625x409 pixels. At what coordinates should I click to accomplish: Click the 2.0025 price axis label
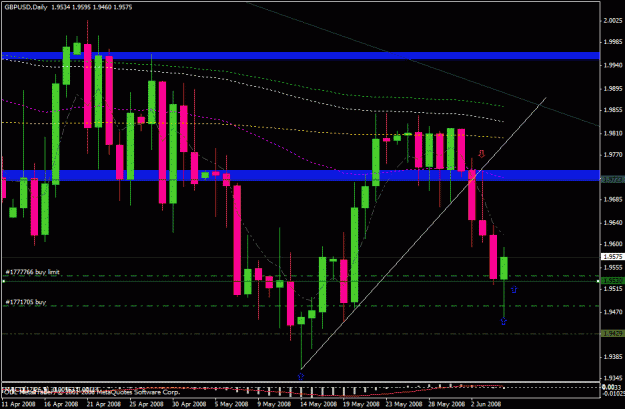click(x=613, y=21)
